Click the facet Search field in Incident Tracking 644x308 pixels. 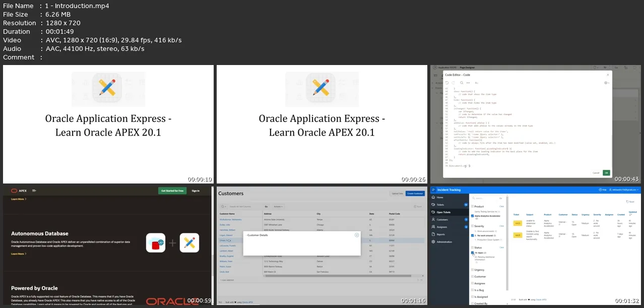(x=485, y=198)
